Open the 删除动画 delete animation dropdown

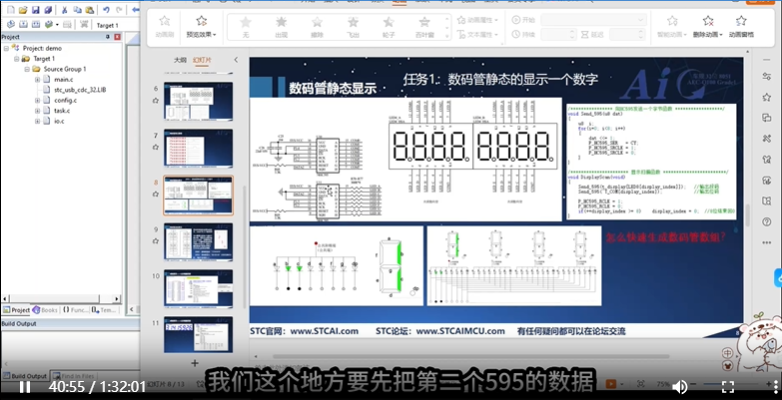tap(708, 26)
